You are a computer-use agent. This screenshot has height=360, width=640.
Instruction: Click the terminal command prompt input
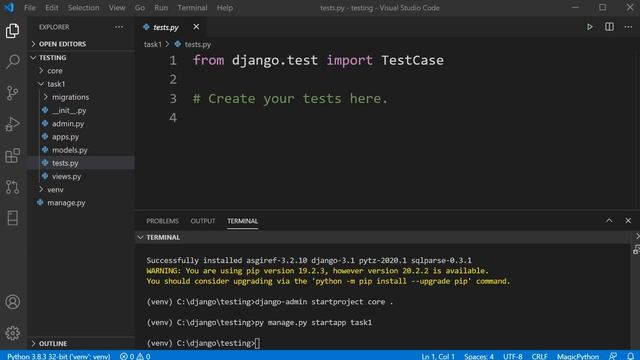[x=257, y=343]
